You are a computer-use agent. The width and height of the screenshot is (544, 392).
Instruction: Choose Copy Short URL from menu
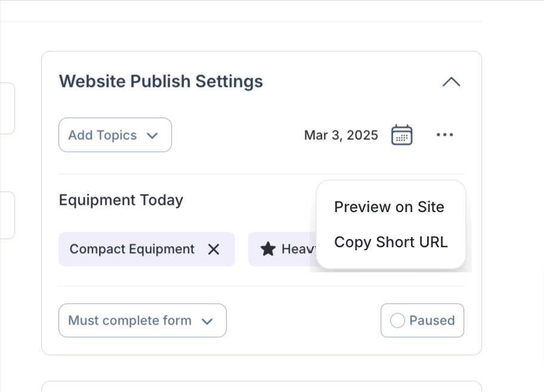click(391, 242)
